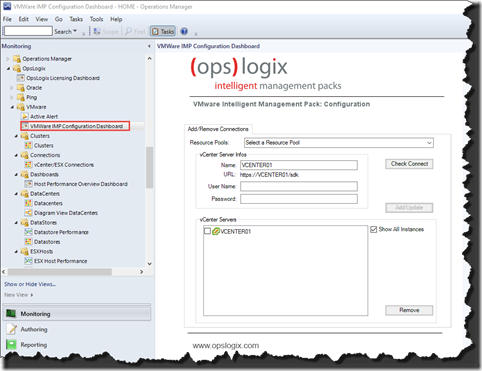
Task: Open the OpsLogix Licensing Dashboard view icon
Action: (x=21, y=78)
